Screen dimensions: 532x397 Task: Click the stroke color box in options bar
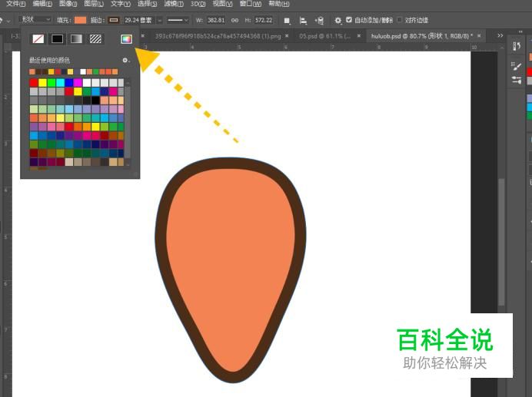coord(114,20)
